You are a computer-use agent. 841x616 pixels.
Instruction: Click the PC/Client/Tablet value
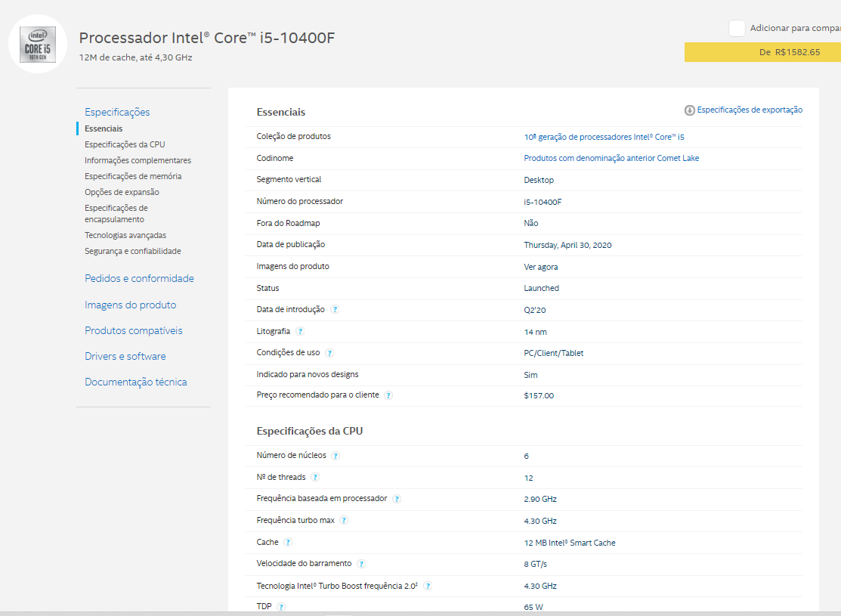554,353
